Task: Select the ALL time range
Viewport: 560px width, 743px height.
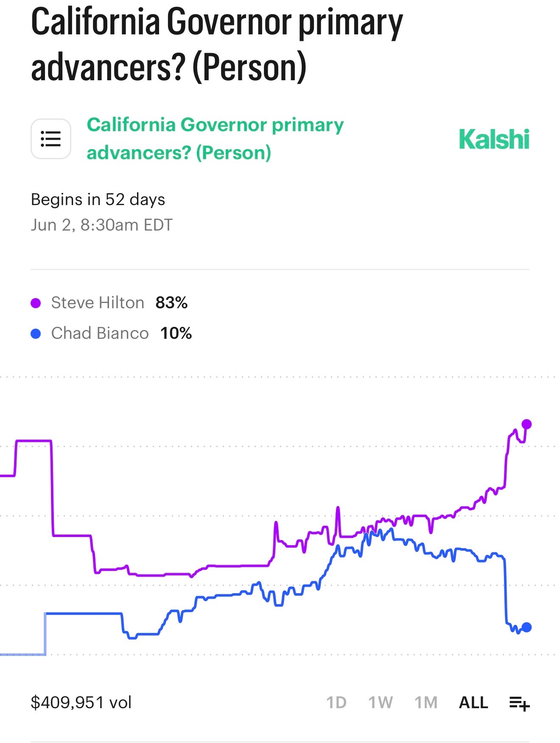Action: [473, 703]
